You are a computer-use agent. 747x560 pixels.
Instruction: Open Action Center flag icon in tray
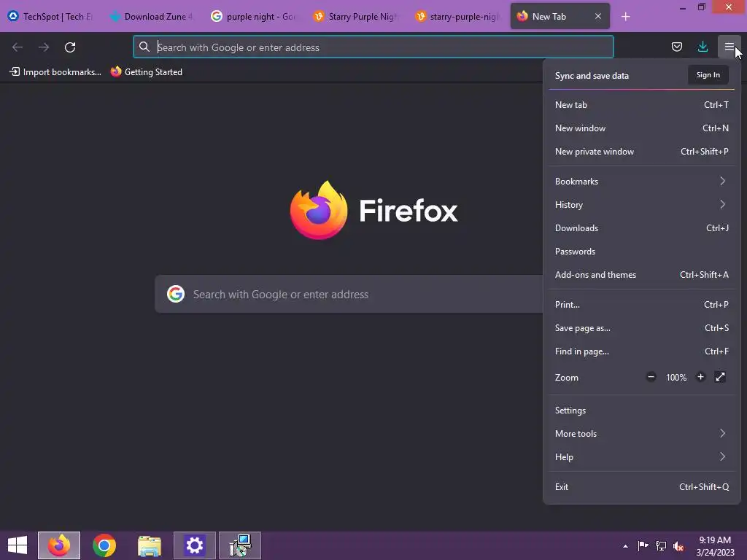[643, 545]
